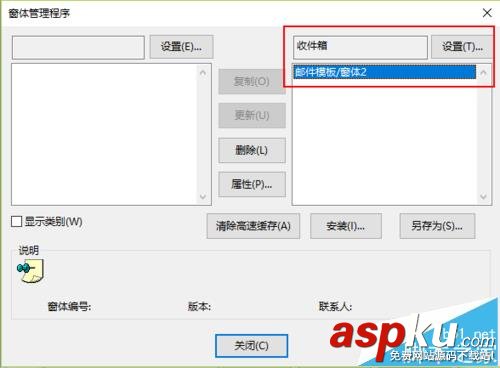The image size is (500, 368).
Task: Click the 版本: label
Action: 199,306
